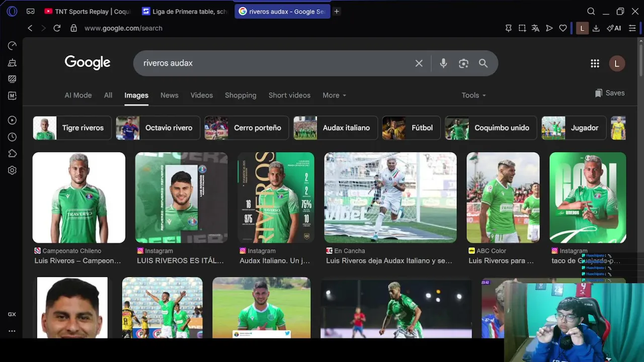
Task: Select the News results tab
Action: pos(169,95)
